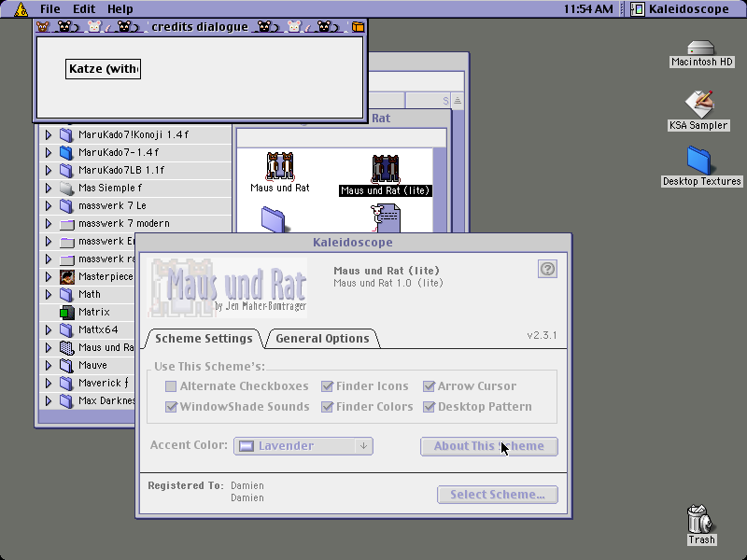Switch to the General Options tab
Image resolution: width=747 pixels, height=560 pixels.
(322, 339)
